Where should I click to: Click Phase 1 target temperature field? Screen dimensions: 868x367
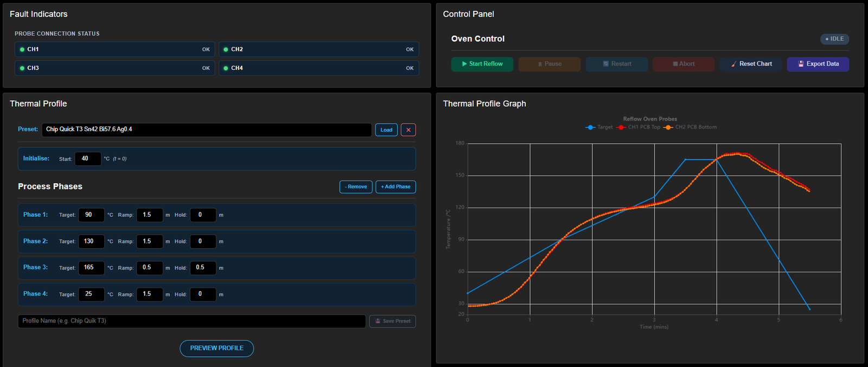pyautogui.click(x=92, y=215)
